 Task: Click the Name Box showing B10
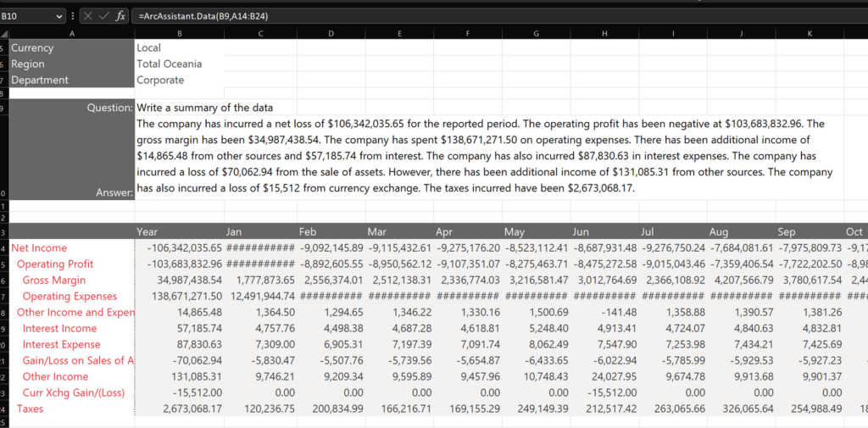coord(25,15)
